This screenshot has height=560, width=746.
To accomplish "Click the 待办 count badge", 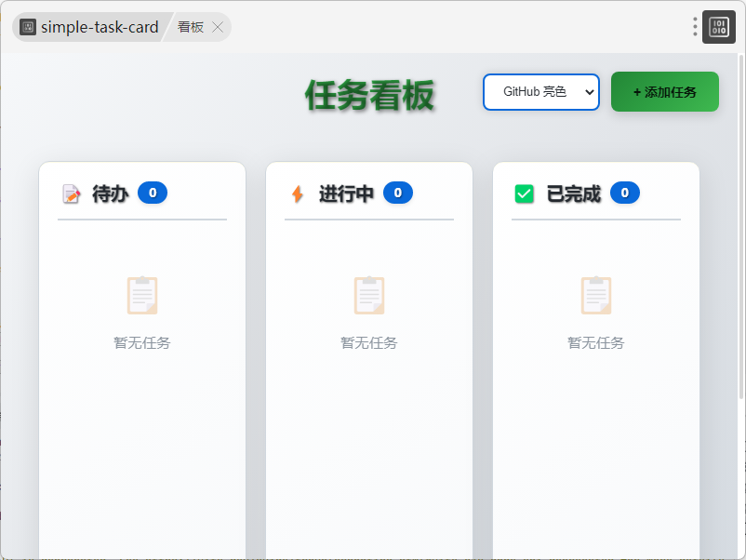I will click(x=153, y=193).
